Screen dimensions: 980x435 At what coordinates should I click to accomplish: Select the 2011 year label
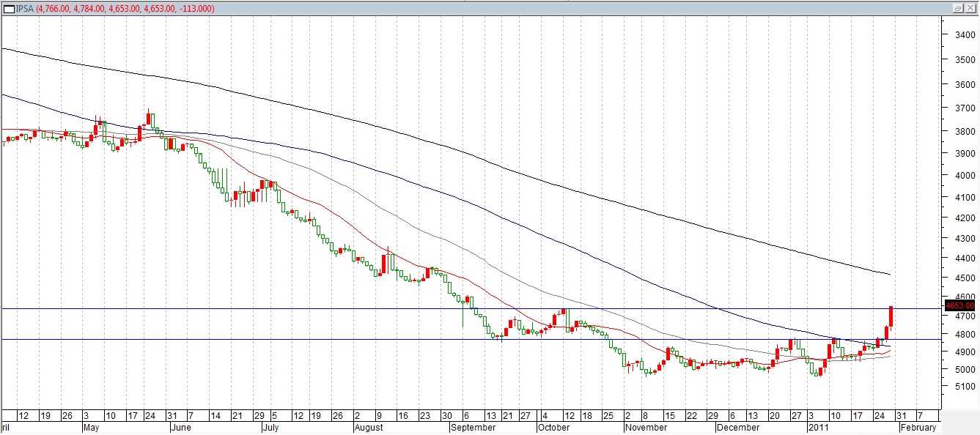tap(818, 428)
